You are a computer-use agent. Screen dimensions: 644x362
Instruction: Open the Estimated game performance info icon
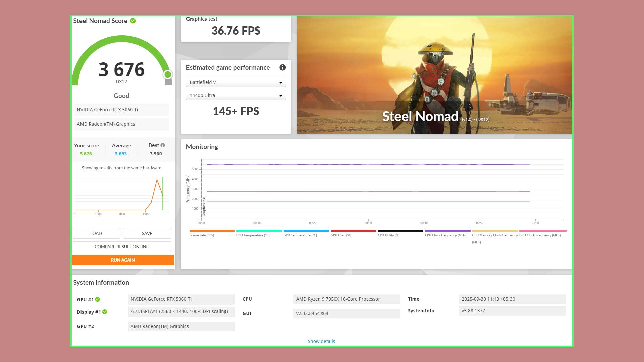tap(283, 67)
